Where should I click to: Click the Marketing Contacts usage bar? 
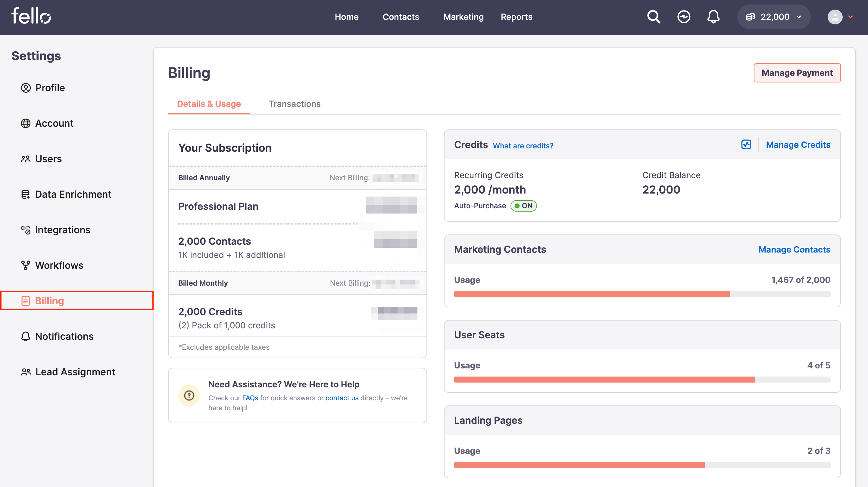coord(642,294)
